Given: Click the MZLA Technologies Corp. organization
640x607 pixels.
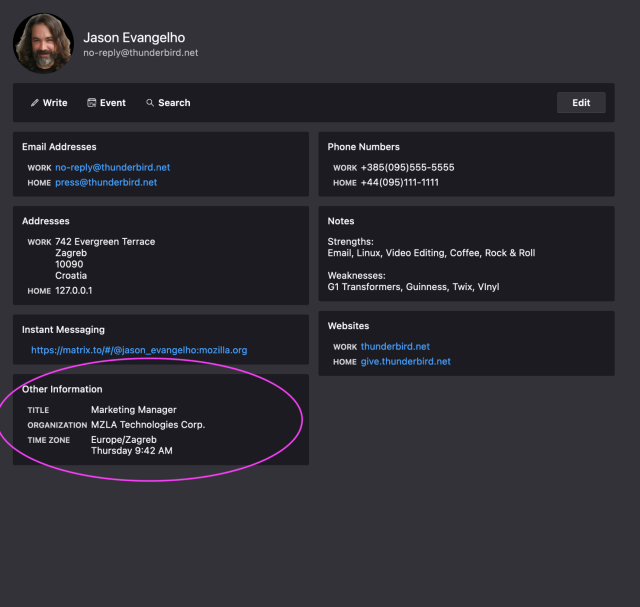Looking at the screenshot, I should (147, 425).
